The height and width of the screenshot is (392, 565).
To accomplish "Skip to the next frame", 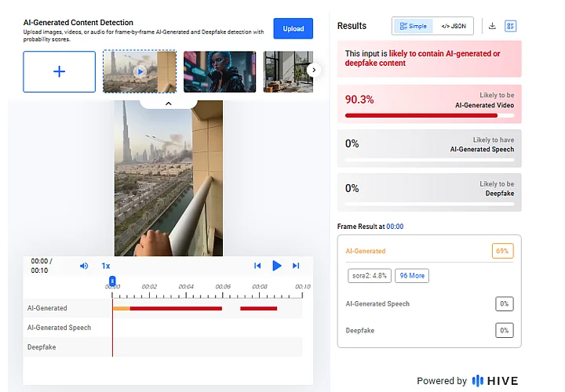I will 296,266.
